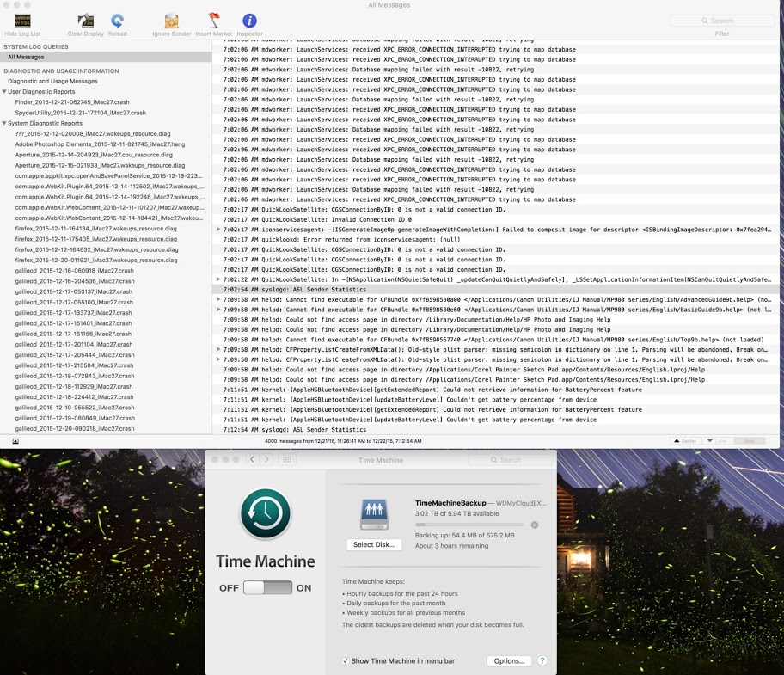Viewport: 784px width, 675px height.
Task: Insert a marker using the flag icon
Action: click(x=214, y=20)
